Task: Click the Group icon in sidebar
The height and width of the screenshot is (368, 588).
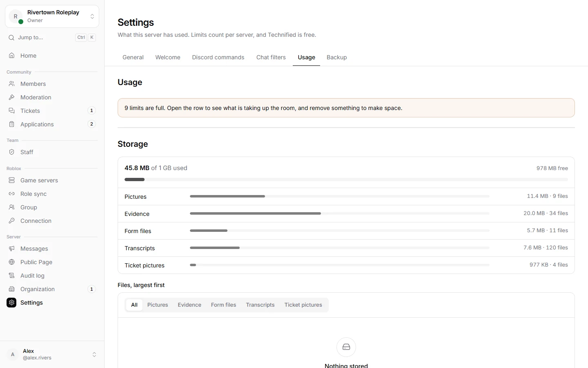Action: pos(12,207)
